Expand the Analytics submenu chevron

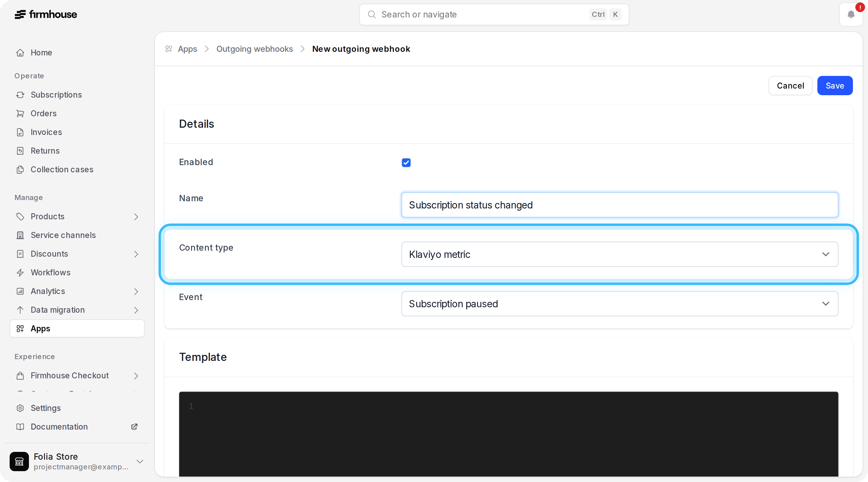[136, 291]
